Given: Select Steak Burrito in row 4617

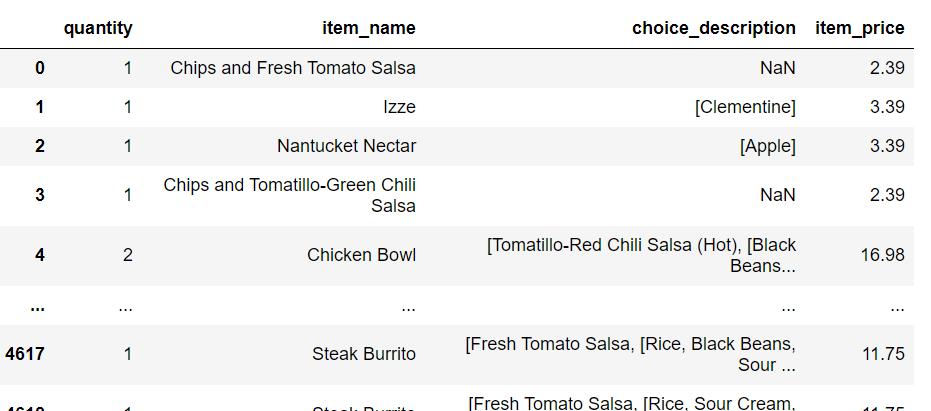Looking at the screenshot, I should pos(364,355).
